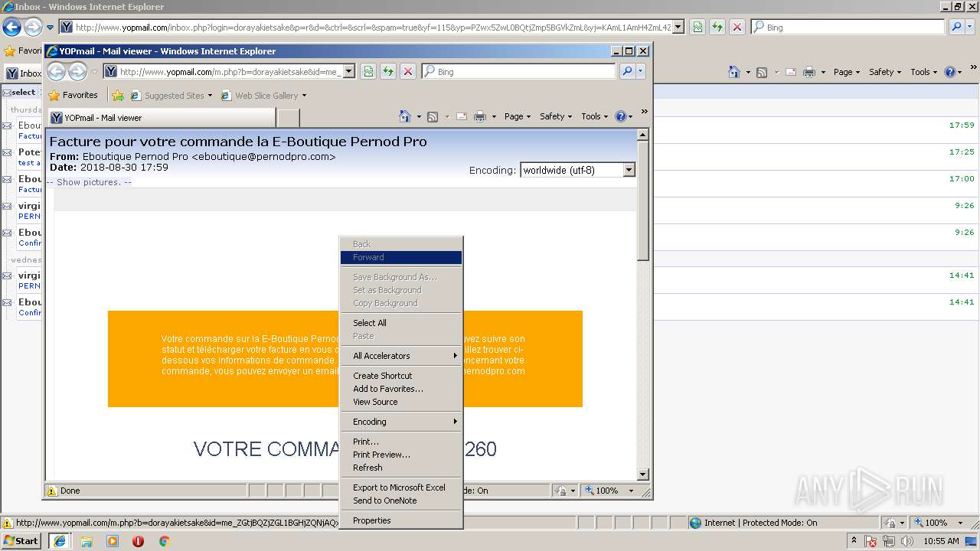Click Forward button in Mail viewer window
This screenshot has width=980, height=551.
point(77,71)
